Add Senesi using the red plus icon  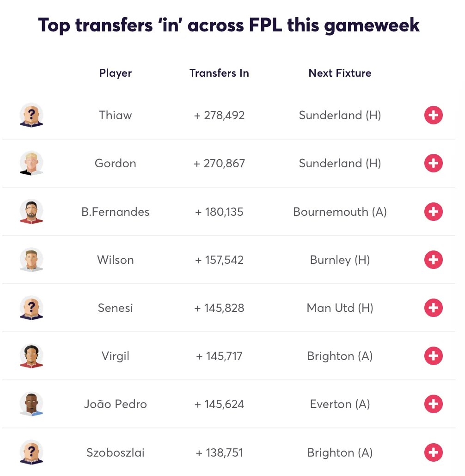433,308
